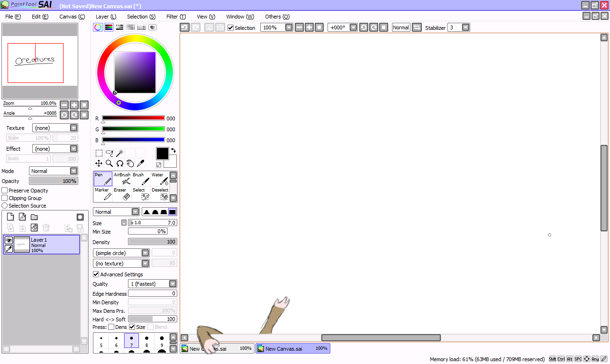Open the Stabilizer value dropdown
The image size is (610, 364).
point(465,27)
